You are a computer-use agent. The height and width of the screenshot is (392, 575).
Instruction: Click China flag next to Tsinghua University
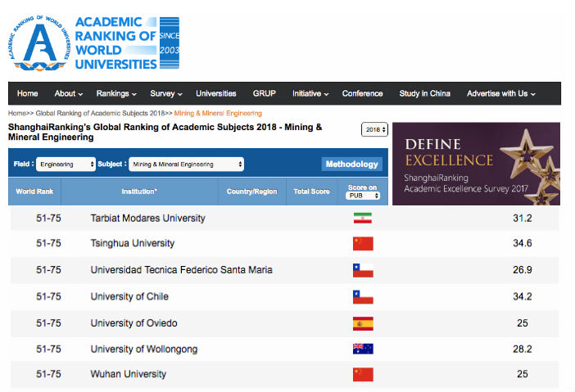coord(363,244)
